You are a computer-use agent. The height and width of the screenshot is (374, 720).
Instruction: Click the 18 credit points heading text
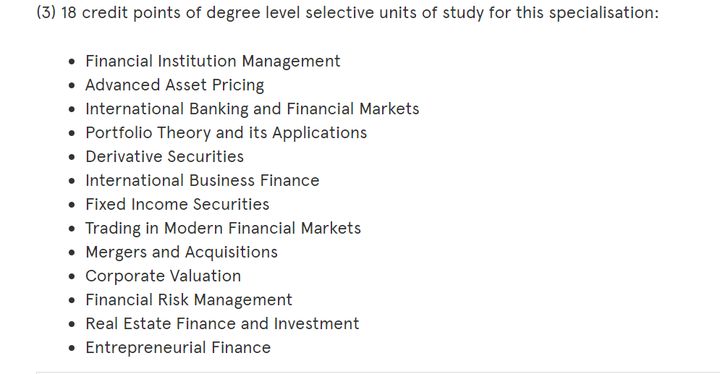(x=347, y=13)
